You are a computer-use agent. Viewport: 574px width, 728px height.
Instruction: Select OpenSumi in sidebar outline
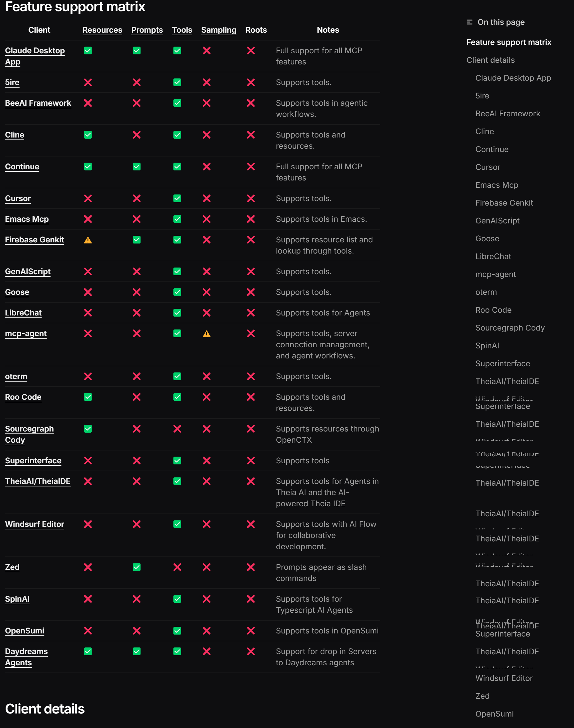(x=494, y=714)
